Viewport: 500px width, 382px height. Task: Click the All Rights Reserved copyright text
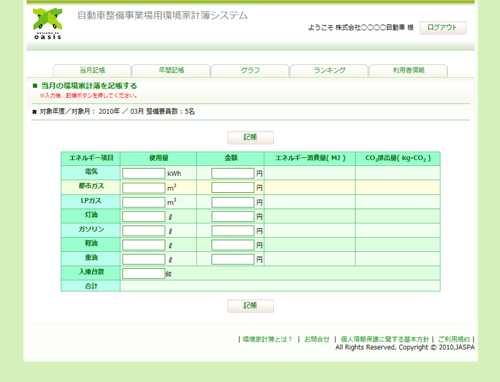point(405,347)
